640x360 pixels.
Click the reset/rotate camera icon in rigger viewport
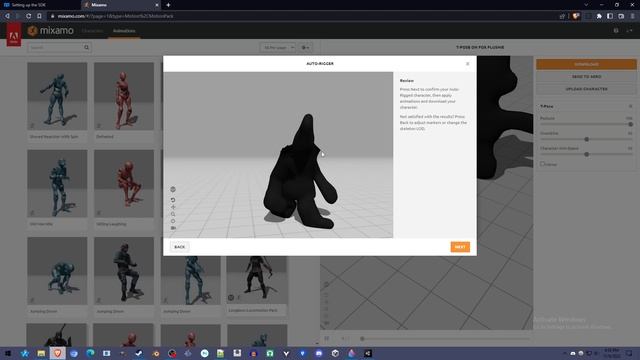pyautogui.click(x=173, y=200)
